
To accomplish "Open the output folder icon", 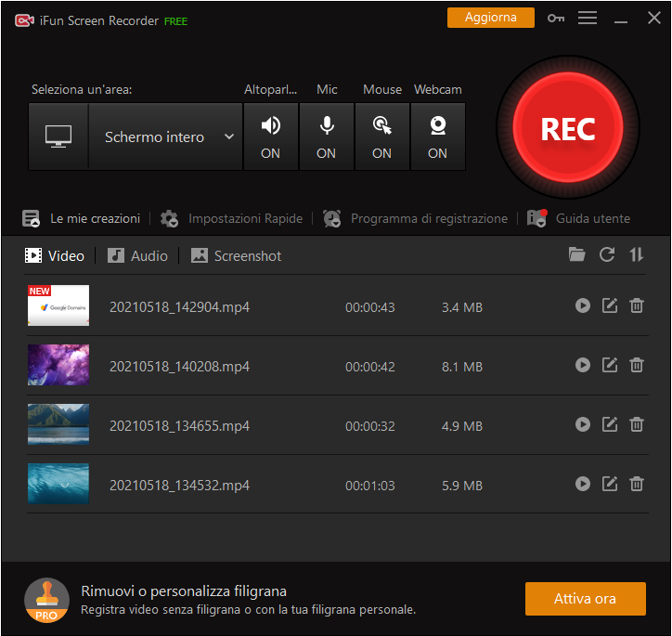I will (576, 254).
